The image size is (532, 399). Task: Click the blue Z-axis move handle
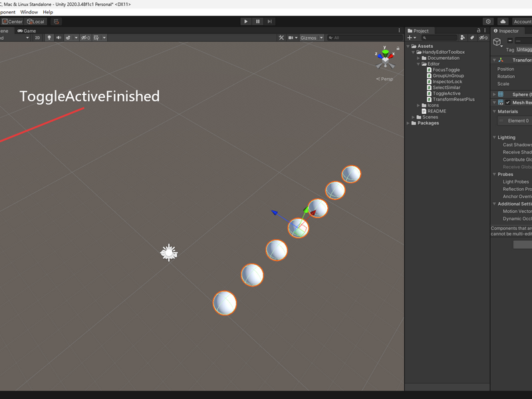274,212
